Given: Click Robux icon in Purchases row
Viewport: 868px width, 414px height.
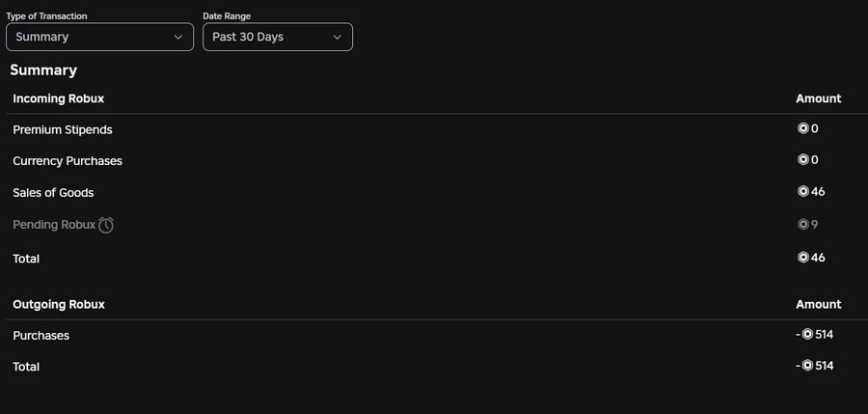Looking at the screenshot, I should [807, 335].
